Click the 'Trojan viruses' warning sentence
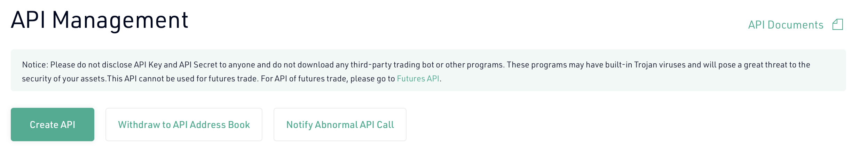868x160 pixels. (658, 65)
